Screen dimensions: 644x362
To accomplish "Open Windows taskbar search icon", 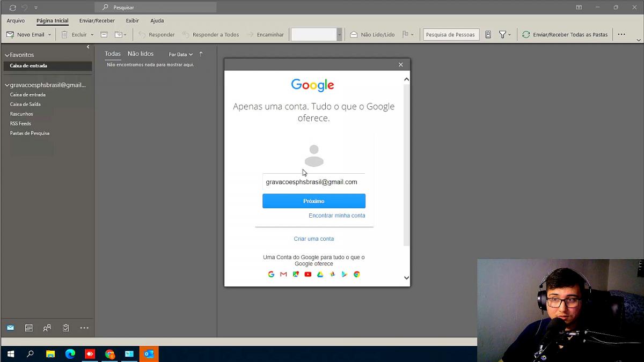I will pyautogui.click(x=30, y=354).
